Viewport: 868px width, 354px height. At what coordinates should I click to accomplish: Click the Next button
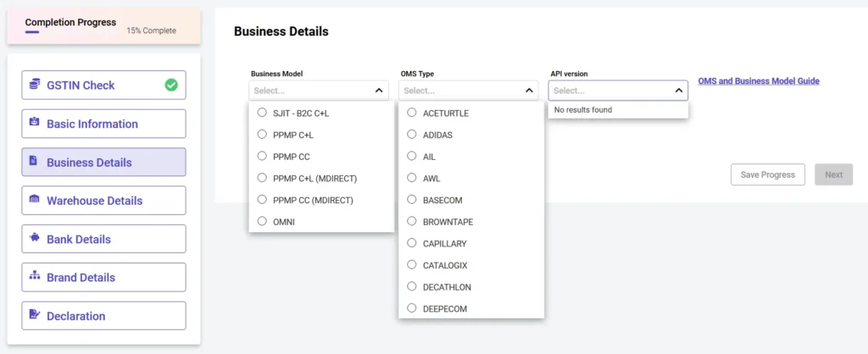(834, 174)
